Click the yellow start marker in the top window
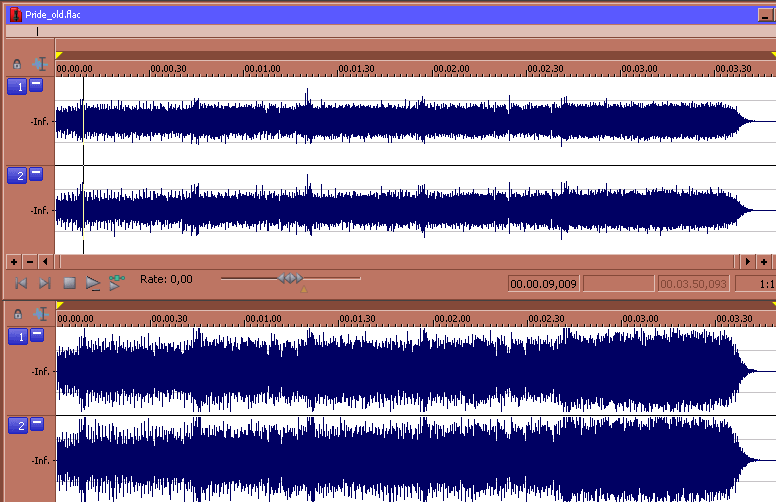The width and height of the screenshot is (776, 502). [59, 55]
